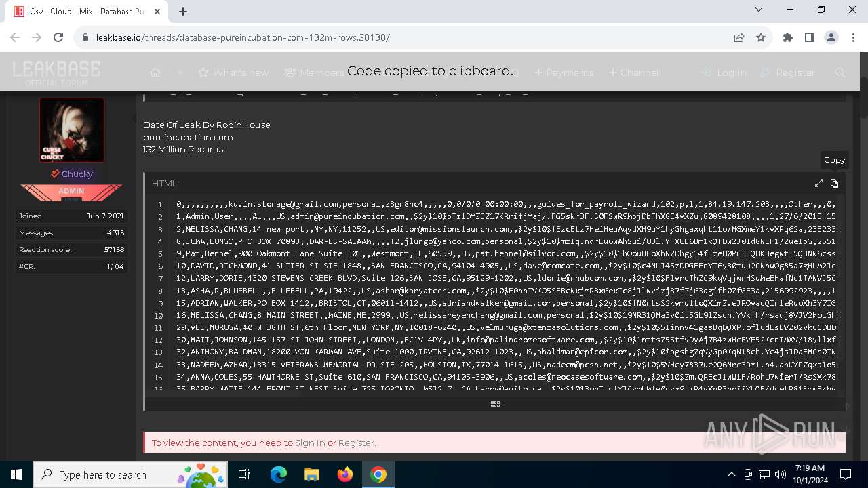The image size is (868, 488).
Task: Click the code block resize grip handle
Action: (495, 404)
